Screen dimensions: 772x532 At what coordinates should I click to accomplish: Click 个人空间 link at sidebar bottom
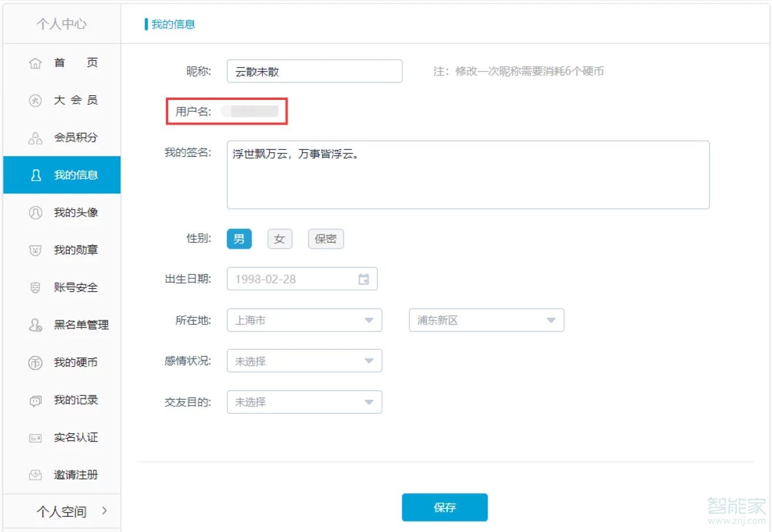pos(61,511)
